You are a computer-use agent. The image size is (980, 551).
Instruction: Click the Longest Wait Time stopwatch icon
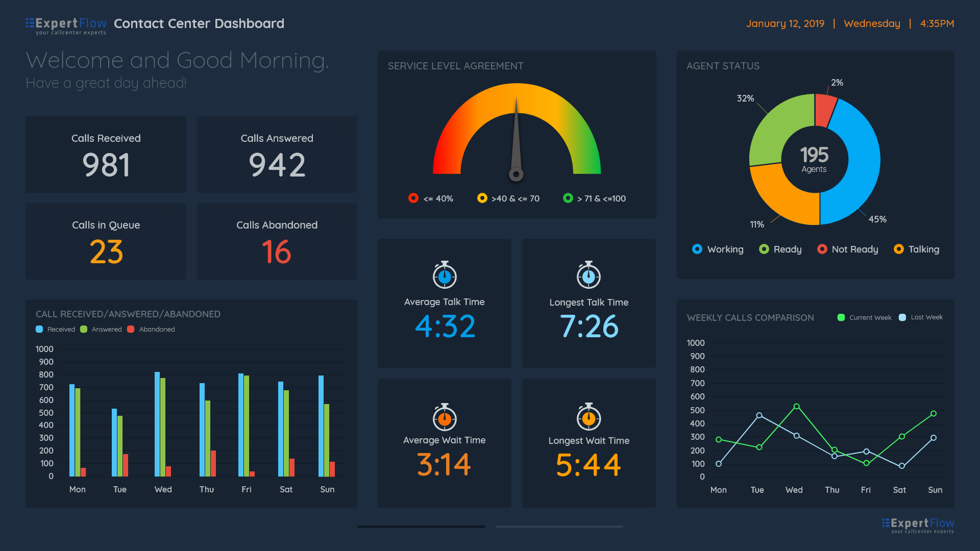(x=589, y=417)
